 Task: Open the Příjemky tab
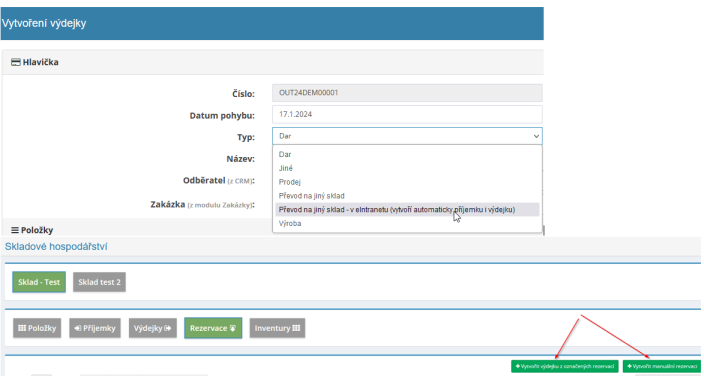[x=95, y=328]
